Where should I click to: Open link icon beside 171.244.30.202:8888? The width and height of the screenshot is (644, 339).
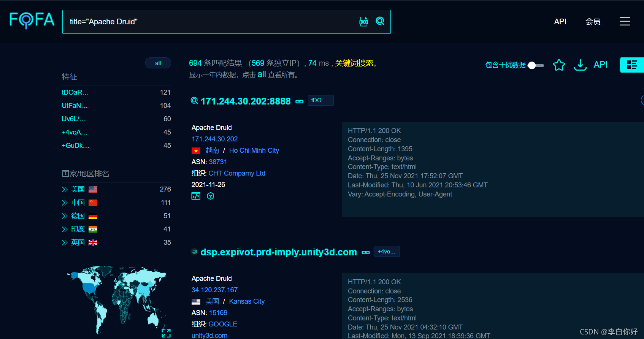pyautogui.click(x=300, y=101)
